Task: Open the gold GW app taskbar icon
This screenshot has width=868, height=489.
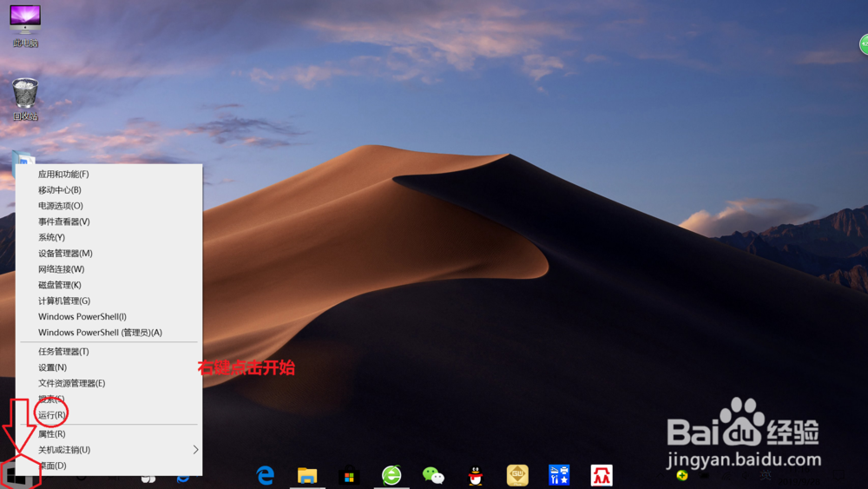Action: [517, 475]
